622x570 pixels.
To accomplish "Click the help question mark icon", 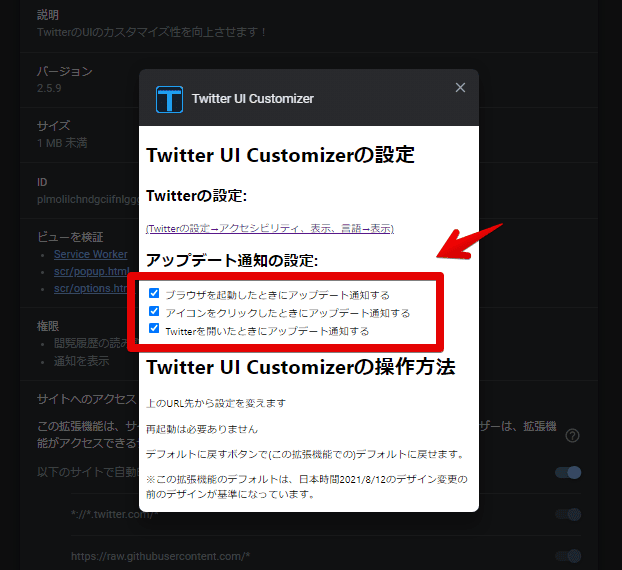I will click(x=572, y=436).
